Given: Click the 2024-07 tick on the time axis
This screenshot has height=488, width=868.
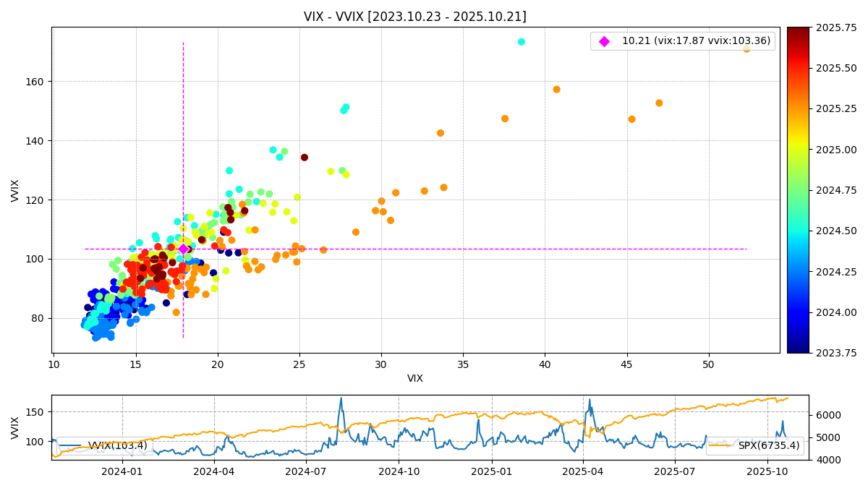Looking at the screenshot, I should [305, 471].
